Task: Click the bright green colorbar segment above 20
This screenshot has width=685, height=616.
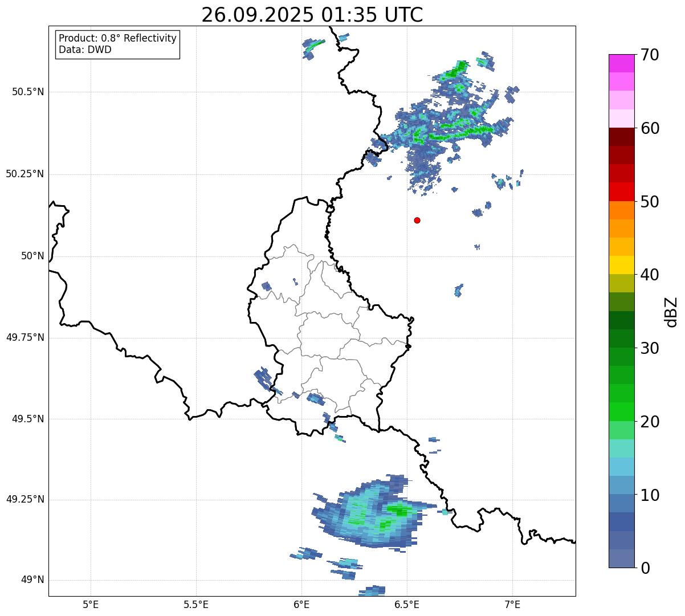Action: (621, 411)
